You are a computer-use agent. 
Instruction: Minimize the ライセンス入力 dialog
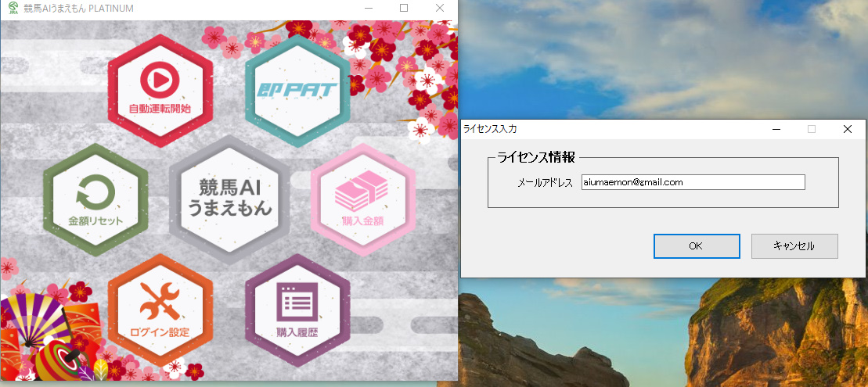coord(776,129)
